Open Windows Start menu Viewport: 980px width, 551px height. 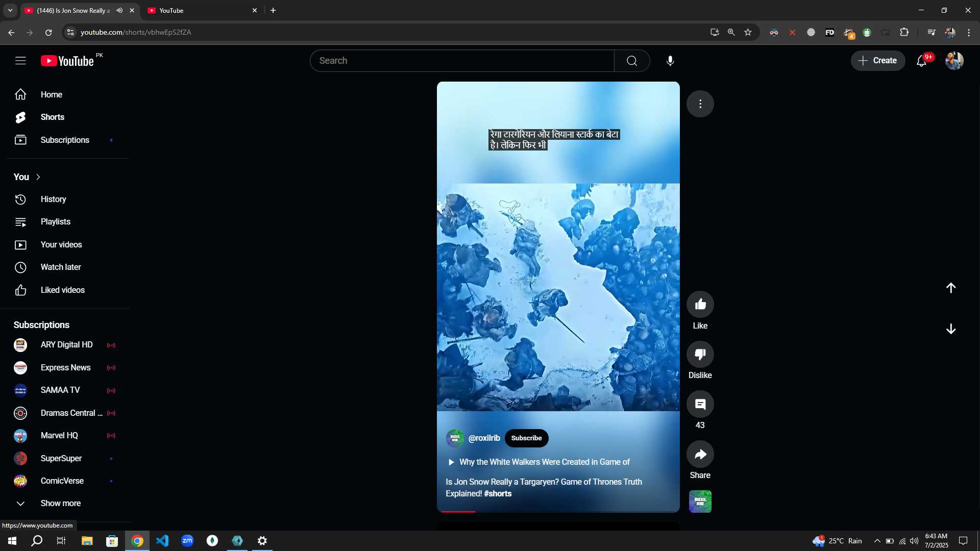(12, 541)
